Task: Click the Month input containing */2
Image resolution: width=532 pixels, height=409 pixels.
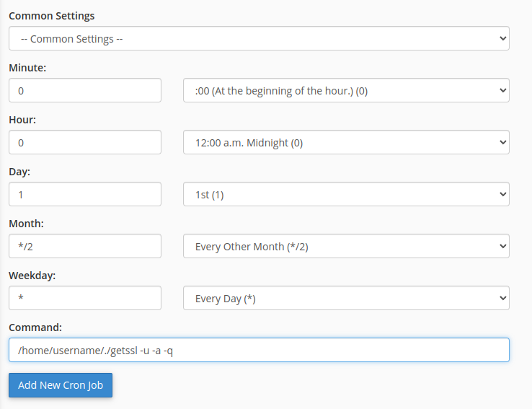Action: [x=85, y=246]
